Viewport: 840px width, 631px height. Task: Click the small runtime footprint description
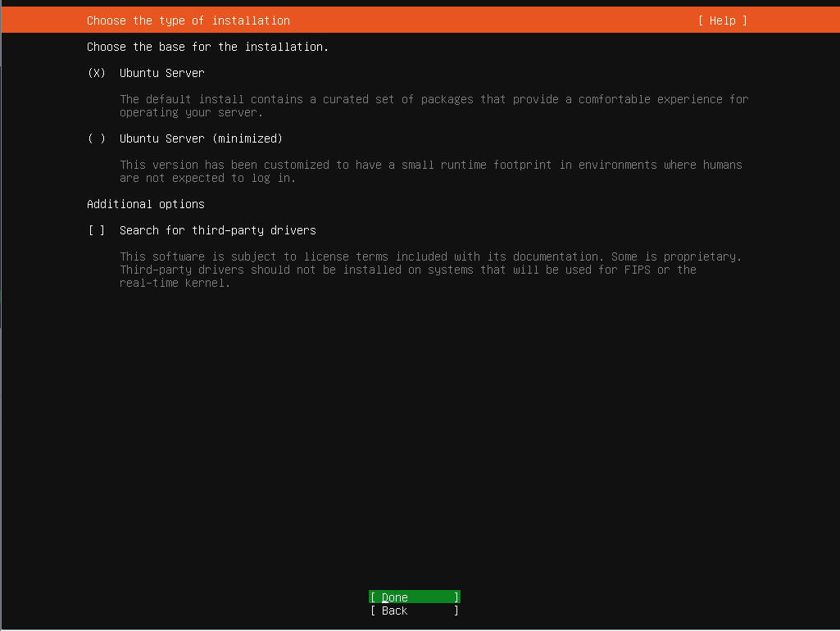pyautogui.click(x=430, y=165)
